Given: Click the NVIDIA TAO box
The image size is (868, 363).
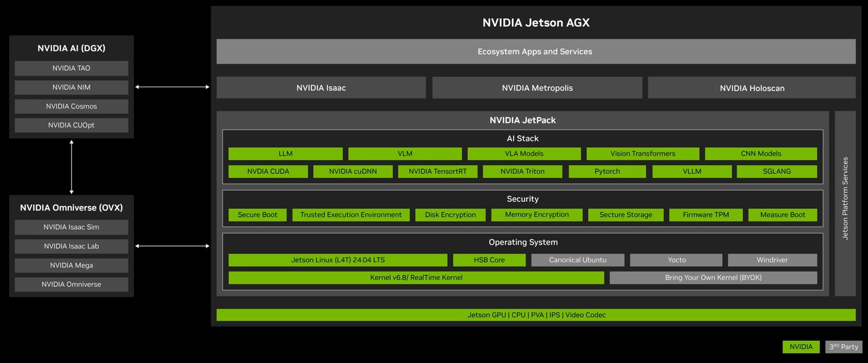Looking at the screenshot, I should [71, 68].
